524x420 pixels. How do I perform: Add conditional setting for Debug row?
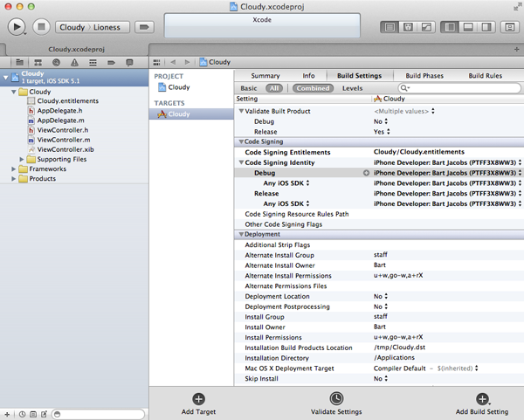[366, 173]
